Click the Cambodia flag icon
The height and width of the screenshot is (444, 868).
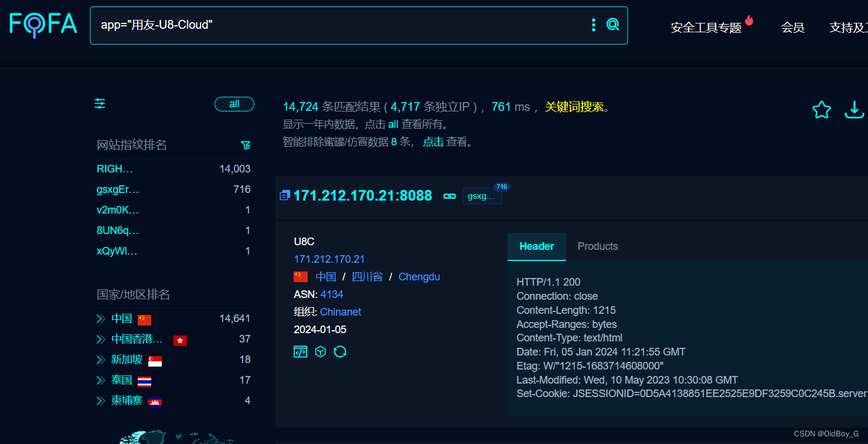click(x=155, y=402)
